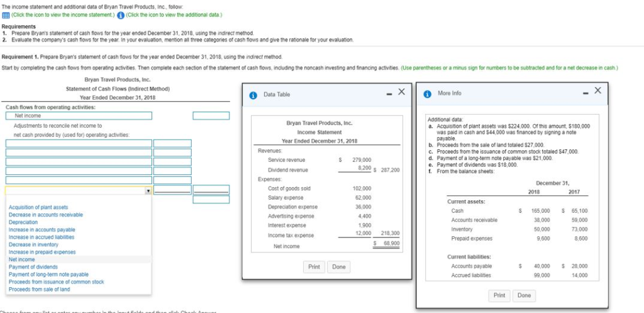644x313 pixels.
Task: Open the additional data info icon
Action: click(121, 15)
